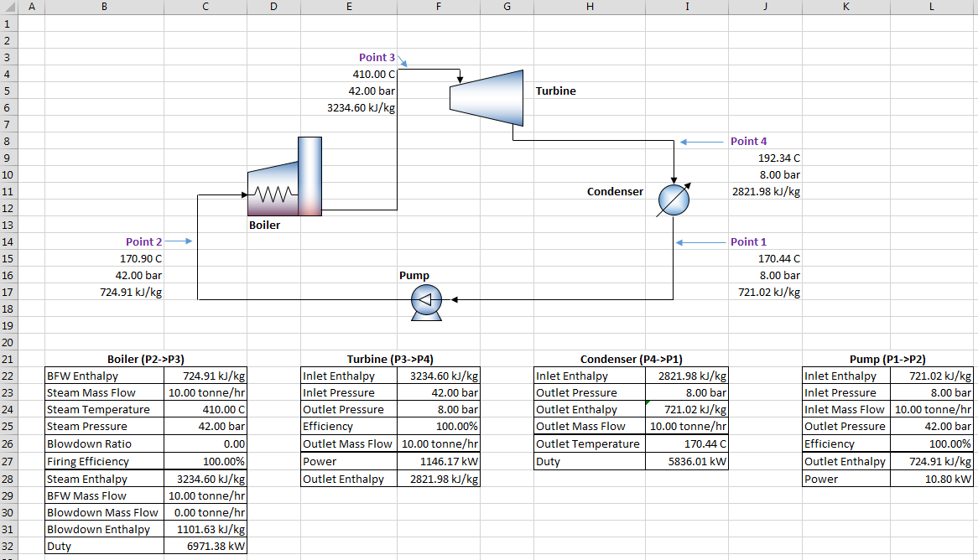Select the Turbine shape in the diagram
The width and height of the screenshot is (978, 560).
pos(486,98)
